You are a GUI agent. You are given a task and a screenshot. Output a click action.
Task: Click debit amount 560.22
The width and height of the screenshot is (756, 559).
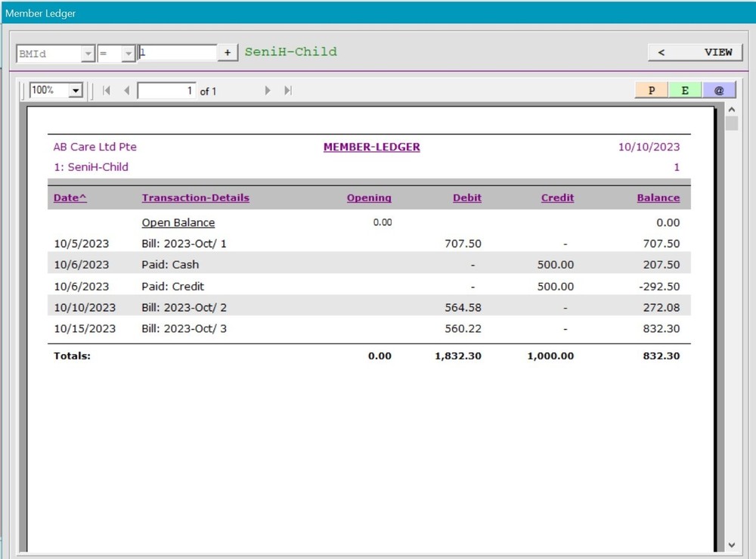463,329
